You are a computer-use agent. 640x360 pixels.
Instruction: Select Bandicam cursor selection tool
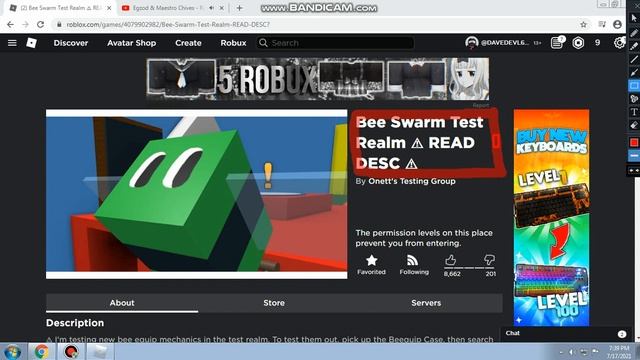coord(634,18)
